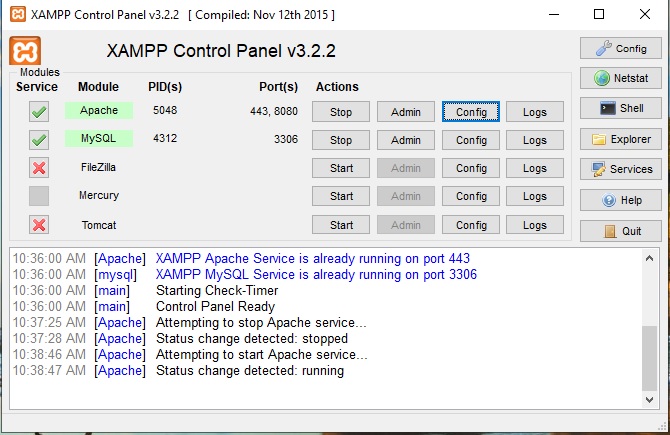Launch the Shell terminal button
The width and height of the screenshot is (670, 435).
click(x=620, y=108)
